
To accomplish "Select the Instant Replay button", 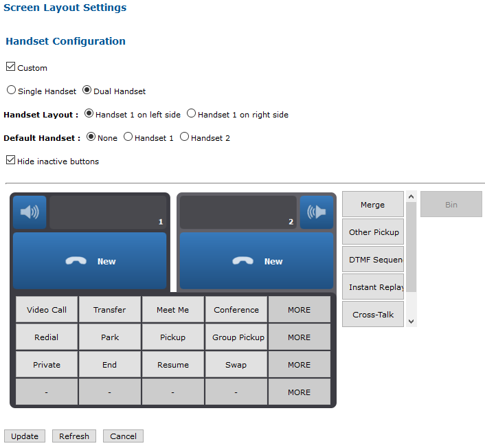I will point(373,287).
